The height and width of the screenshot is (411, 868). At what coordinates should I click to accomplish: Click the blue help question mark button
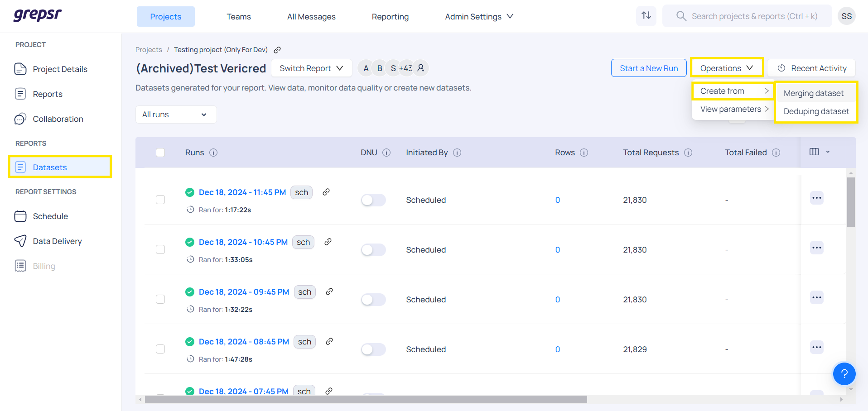(x=844, y=373)
